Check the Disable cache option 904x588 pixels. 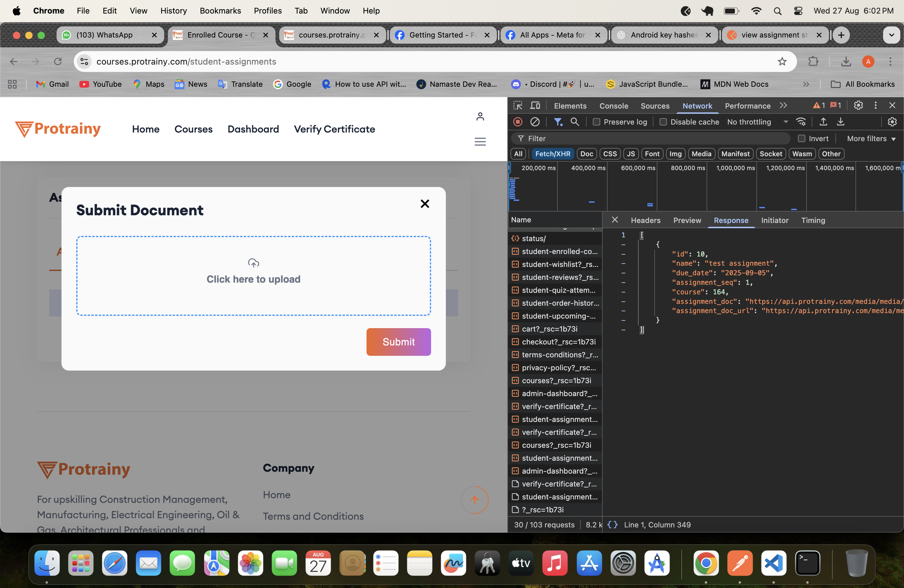click(663, 122)
